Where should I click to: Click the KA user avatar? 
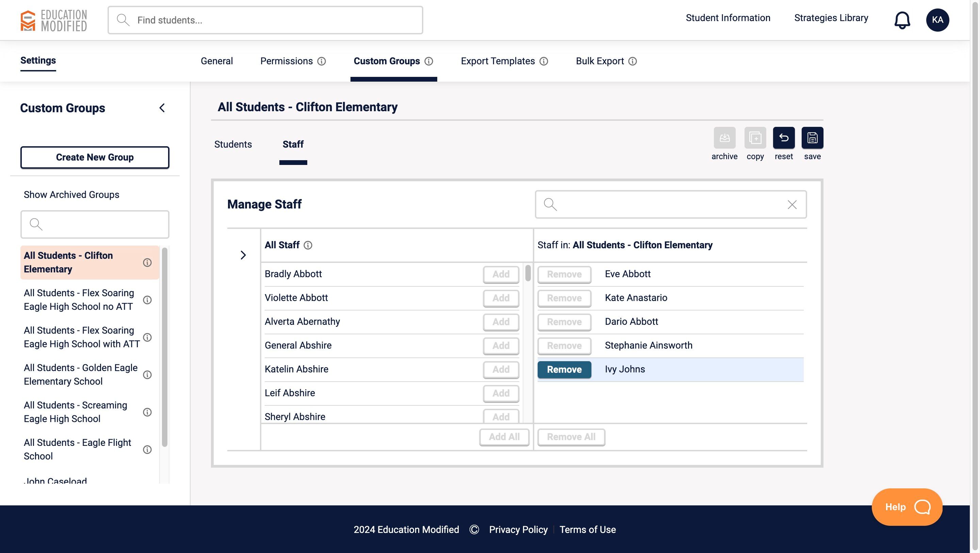937,20
